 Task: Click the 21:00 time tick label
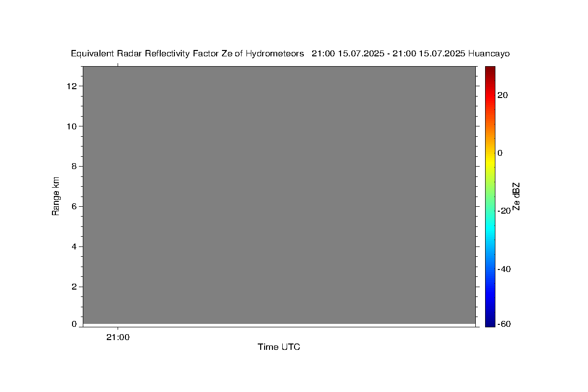click(118, 337)
